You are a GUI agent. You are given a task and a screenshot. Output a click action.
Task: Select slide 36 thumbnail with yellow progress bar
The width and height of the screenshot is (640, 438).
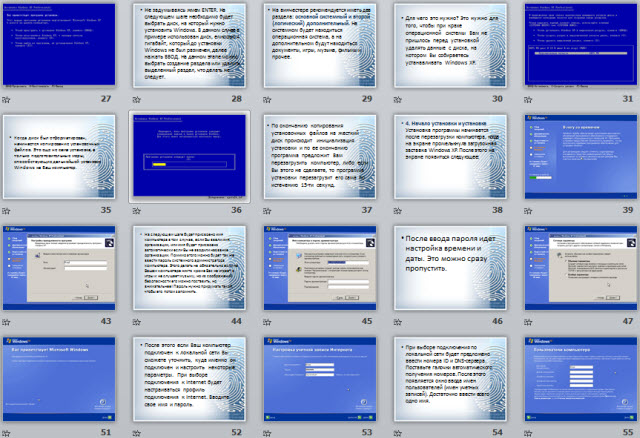click(187, 158)
